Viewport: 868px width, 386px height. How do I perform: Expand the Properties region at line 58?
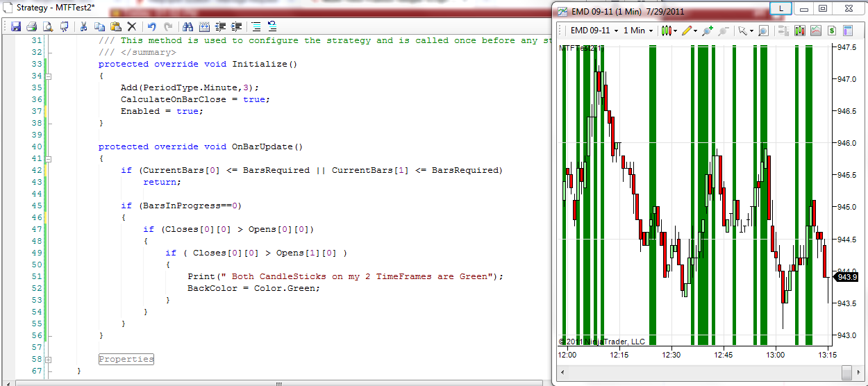pyautogui.click(x=49, y=359)
